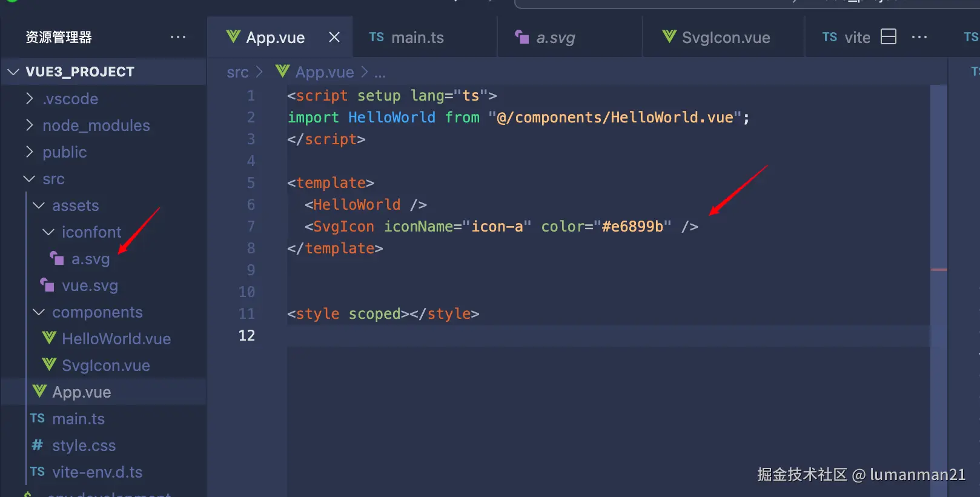The image size is (980, 497).
Task: Close the App.vue editor tab
Action: coord(334,37)
